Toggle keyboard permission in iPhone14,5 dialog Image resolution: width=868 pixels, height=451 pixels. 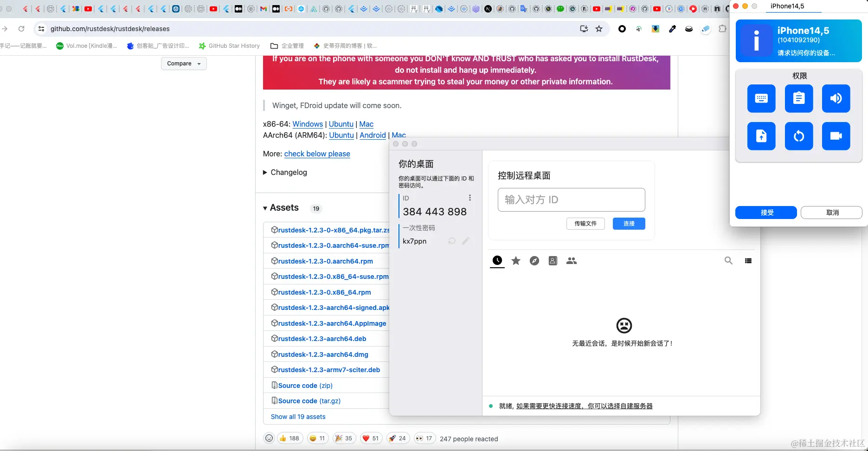pyautogui.click(x=761, y=98)
